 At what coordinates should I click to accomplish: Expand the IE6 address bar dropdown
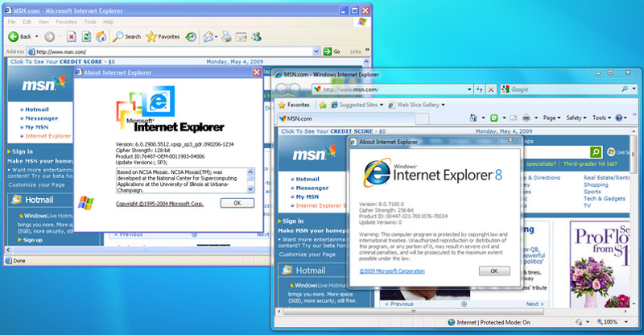[x=316, y=52]
